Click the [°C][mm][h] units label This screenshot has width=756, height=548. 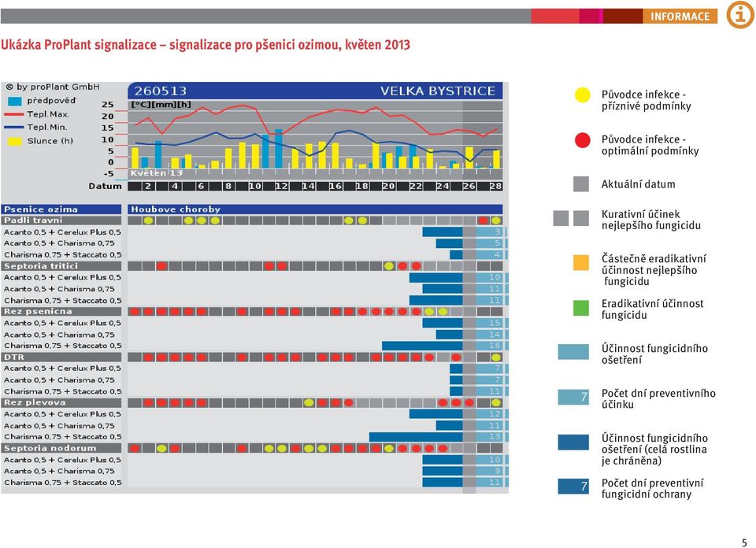point(161,104)
